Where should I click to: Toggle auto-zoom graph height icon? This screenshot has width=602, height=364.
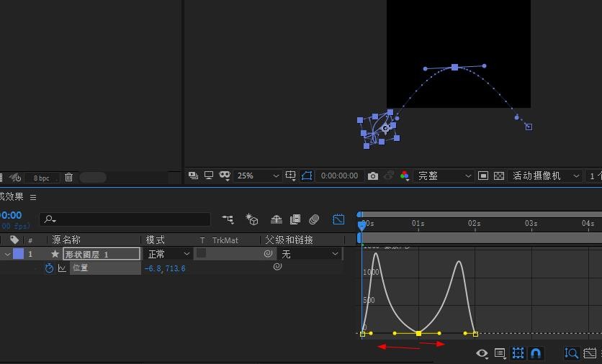(x=571, y=353)
